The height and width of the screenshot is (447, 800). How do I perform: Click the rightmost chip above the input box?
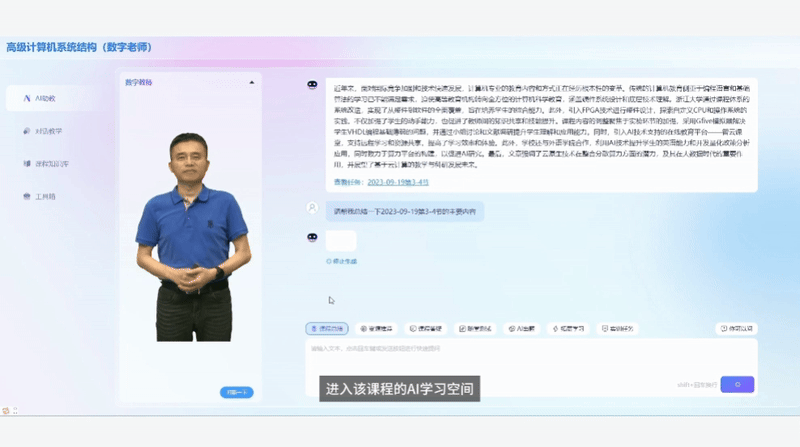735,328
